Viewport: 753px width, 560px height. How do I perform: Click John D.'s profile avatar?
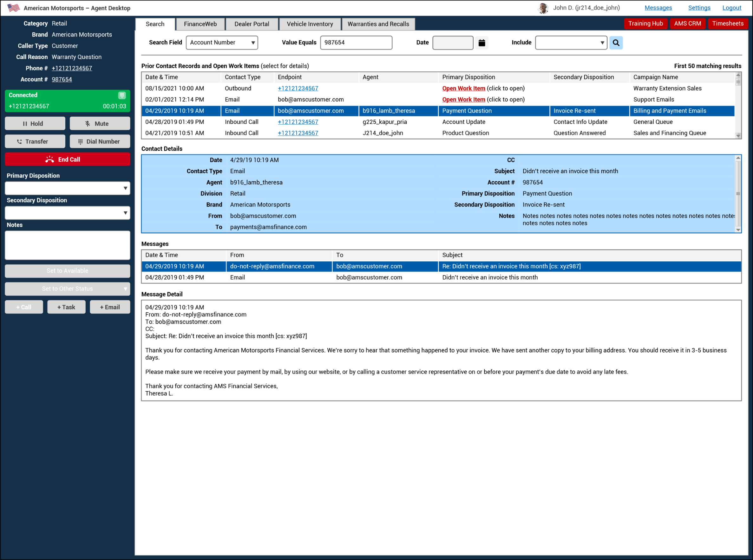(x=543, y=8)
